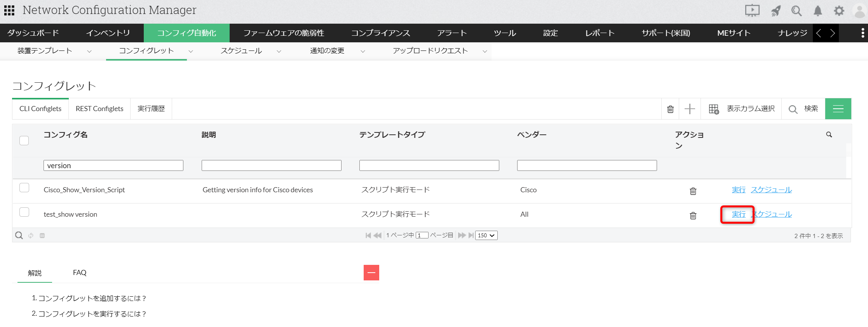Click the toolbar trash delete icon
868x327 pixels.
click(670, 109)
